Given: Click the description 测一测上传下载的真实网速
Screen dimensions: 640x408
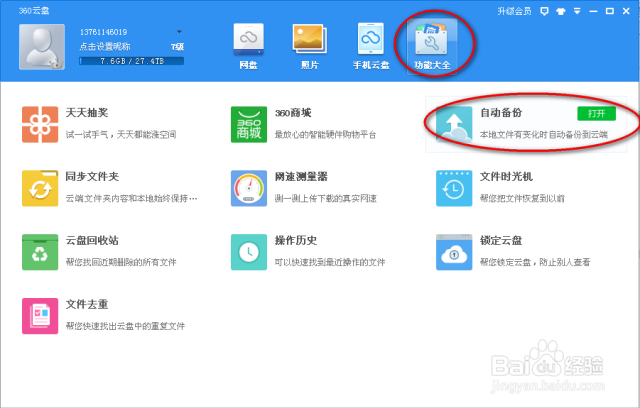Looking at the screenshot, I should coord(326,198).
